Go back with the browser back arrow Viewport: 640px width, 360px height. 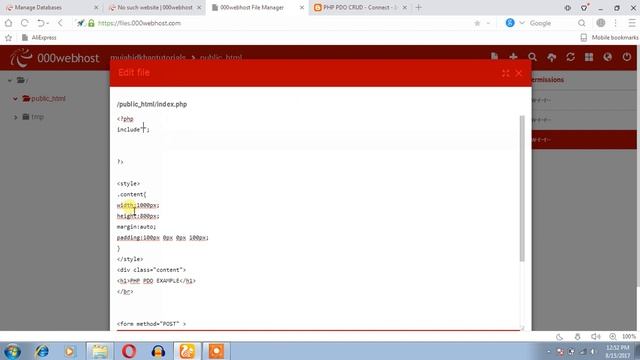pos(60,23)
